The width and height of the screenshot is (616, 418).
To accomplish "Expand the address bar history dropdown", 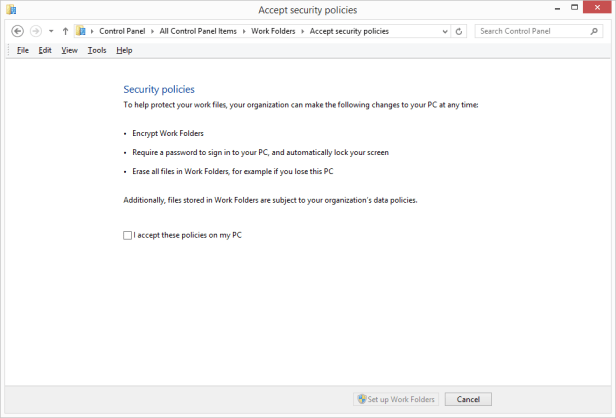I will click(x=445, y=31).
